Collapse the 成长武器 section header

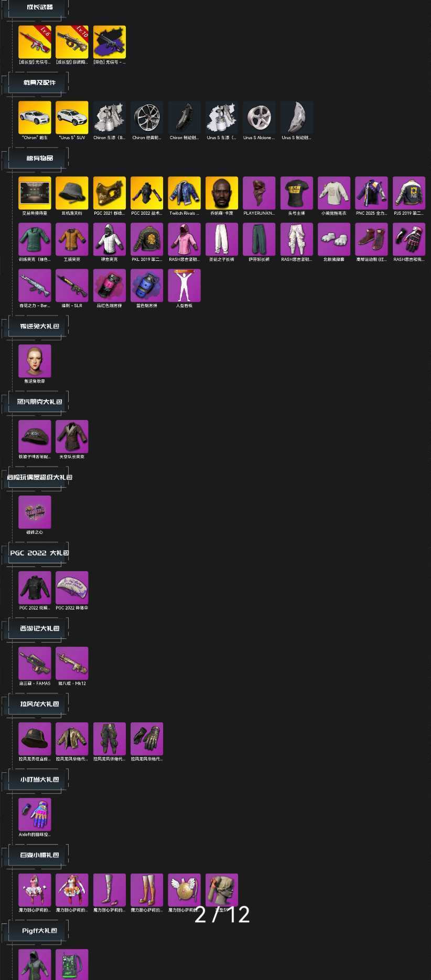pos(39,7)
